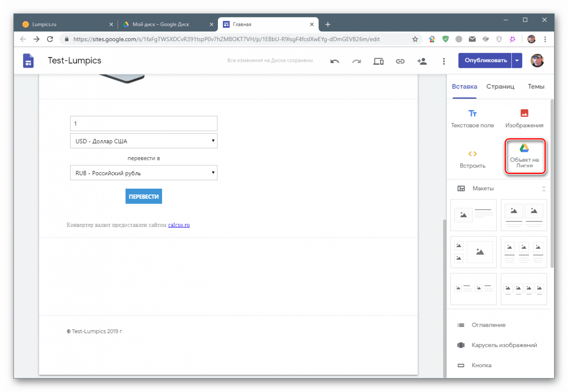The width and height of the screenshot is (568, 392).
Task: Choose layout with four image columns
Action: (524, 289)
